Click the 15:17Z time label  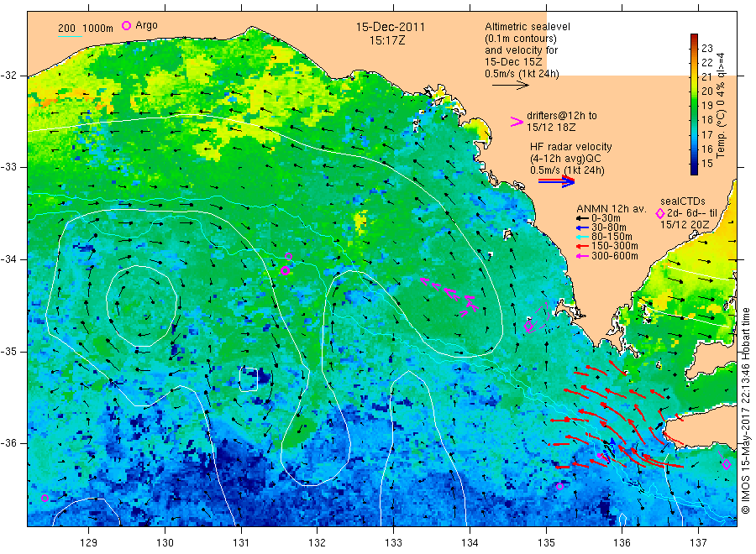387,40
